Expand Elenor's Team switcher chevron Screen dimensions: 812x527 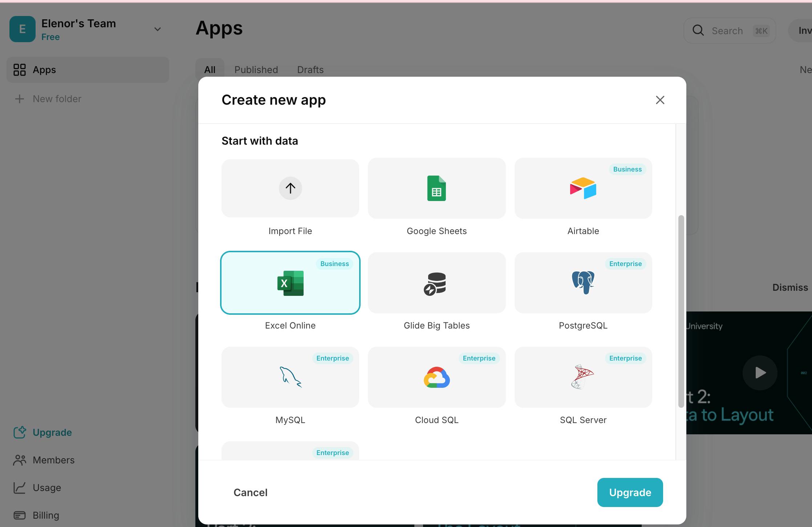coord(157,29)
